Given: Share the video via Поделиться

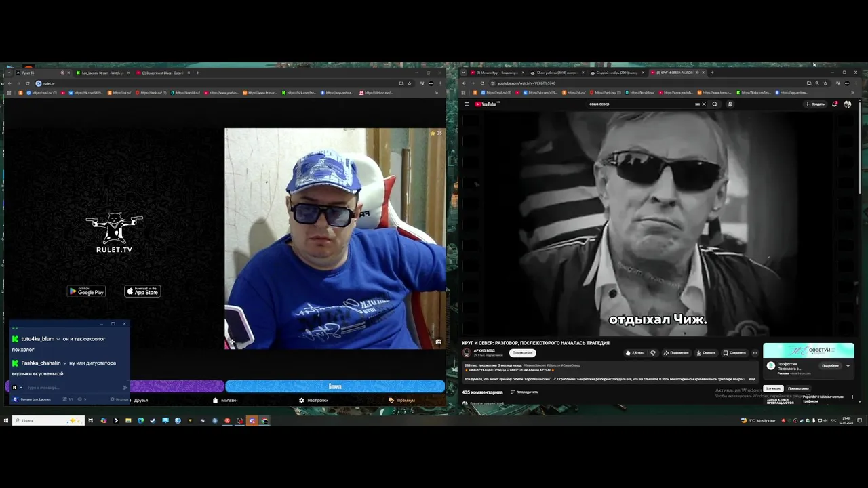Looking at the screenshot, I should point(676,352).
